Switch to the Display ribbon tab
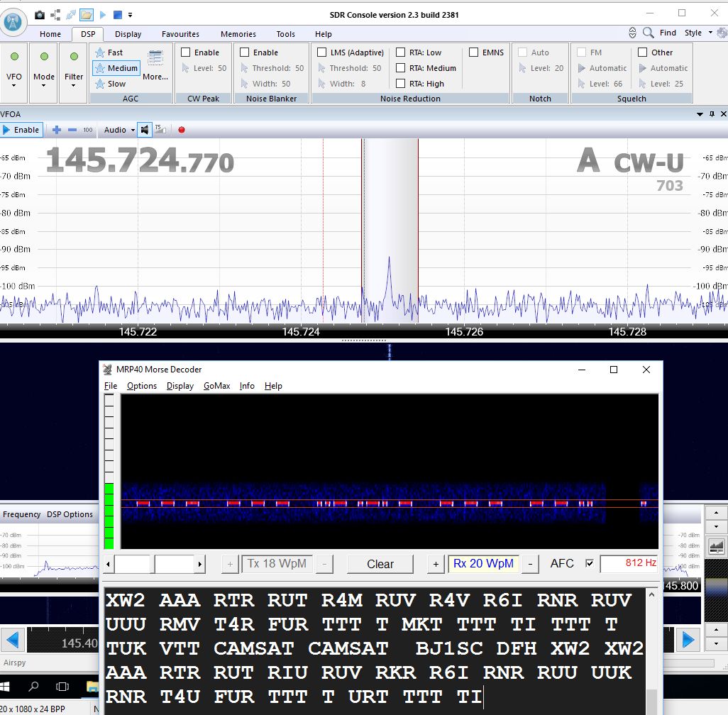This screenshot has height=715, width=728. [128, 34]
